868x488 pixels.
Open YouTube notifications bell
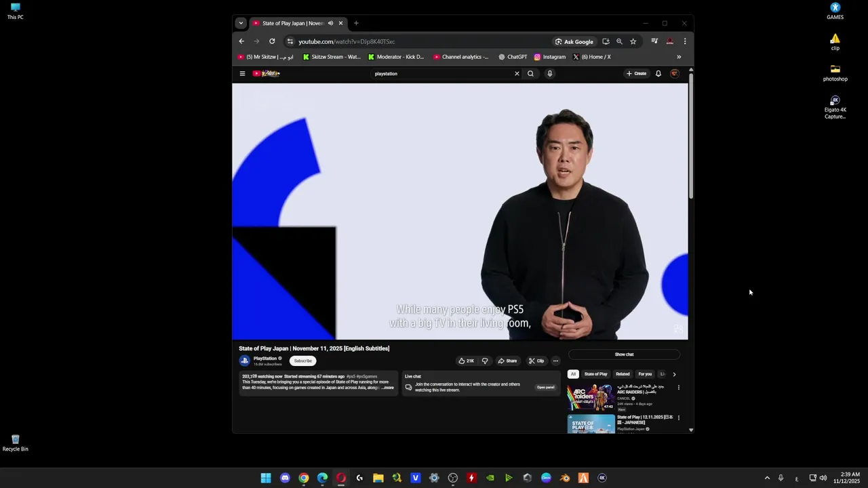pos(658,73)
